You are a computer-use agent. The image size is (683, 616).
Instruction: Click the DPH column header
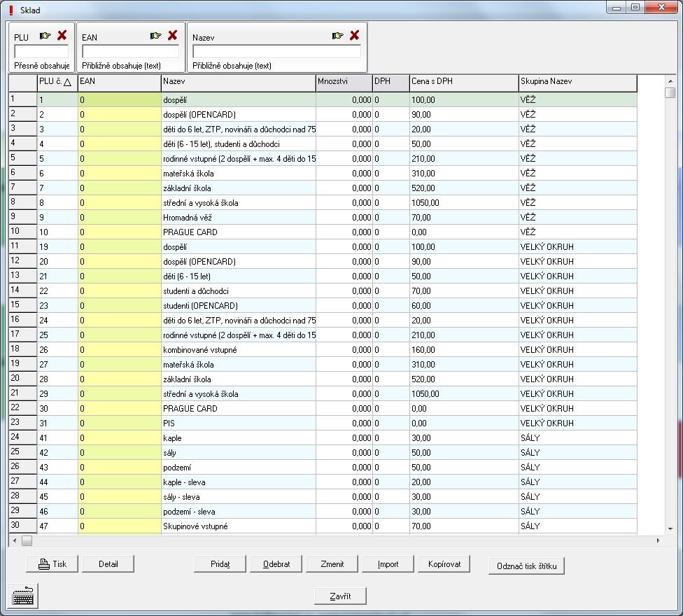click(x=391, y=83)
